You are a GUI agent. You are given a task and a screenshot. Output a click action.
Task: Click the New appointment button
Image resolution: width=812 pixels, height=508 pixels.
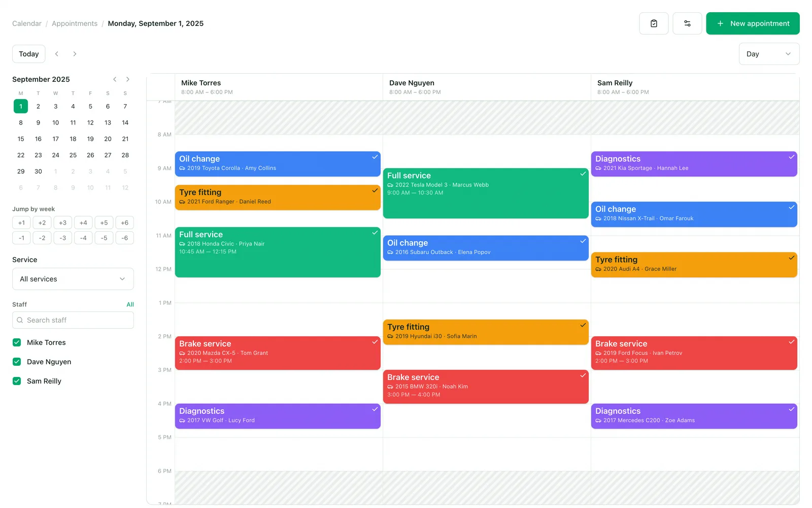753,23
